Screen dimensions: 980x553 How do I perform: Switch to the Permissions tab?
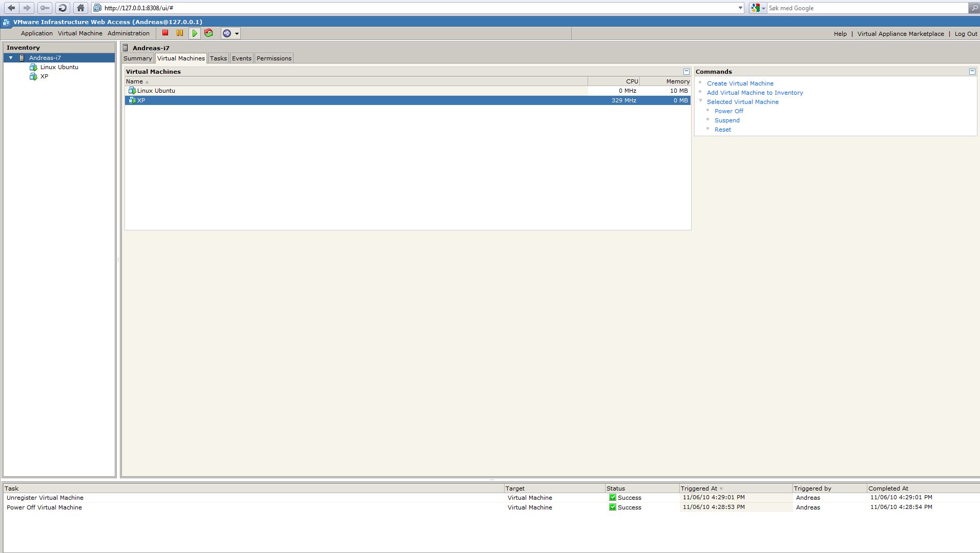point(274,58)
